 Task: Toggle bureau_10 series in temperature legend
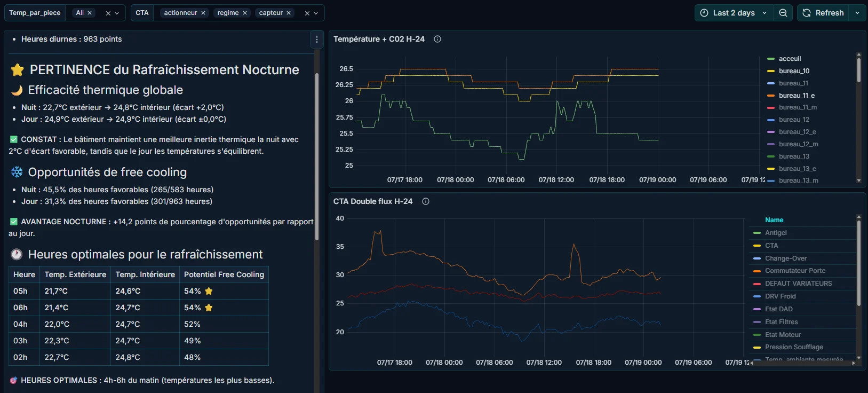794,71
